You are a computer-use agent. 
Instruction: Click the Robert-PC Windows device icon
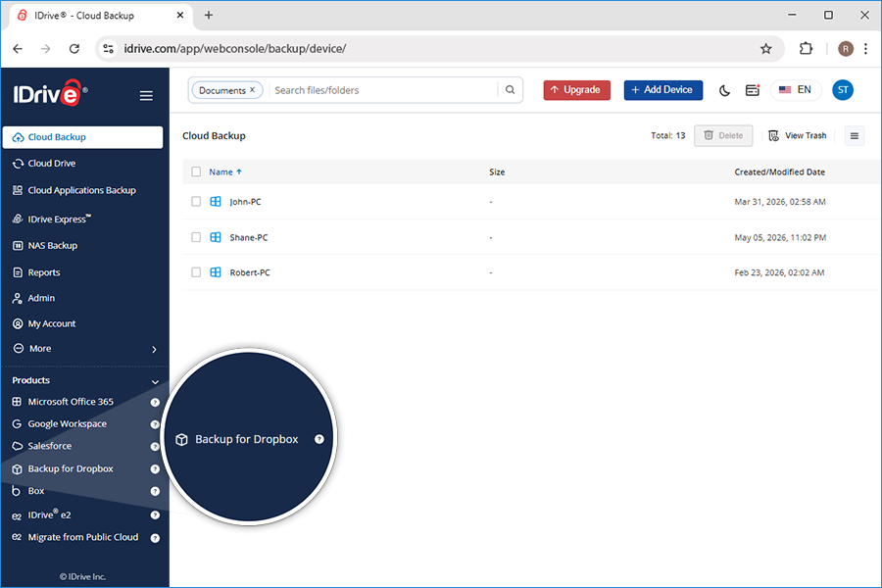point(216,272)
